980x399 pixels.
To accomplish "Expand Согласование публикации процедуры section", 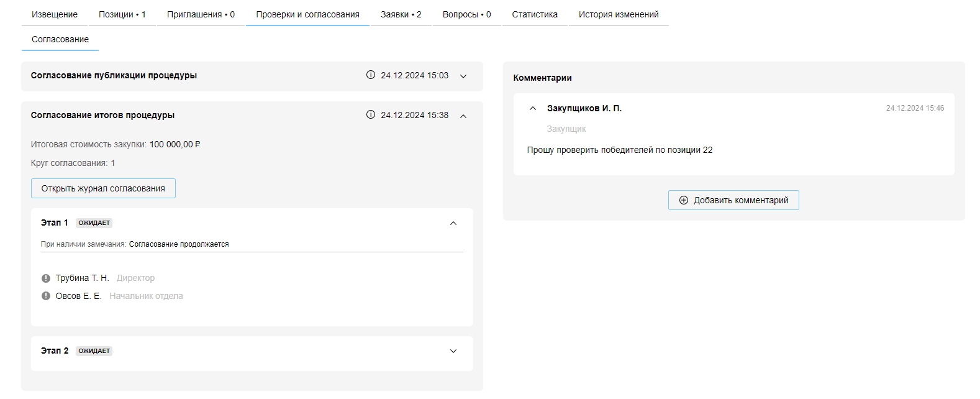I will tap(463, 76).
